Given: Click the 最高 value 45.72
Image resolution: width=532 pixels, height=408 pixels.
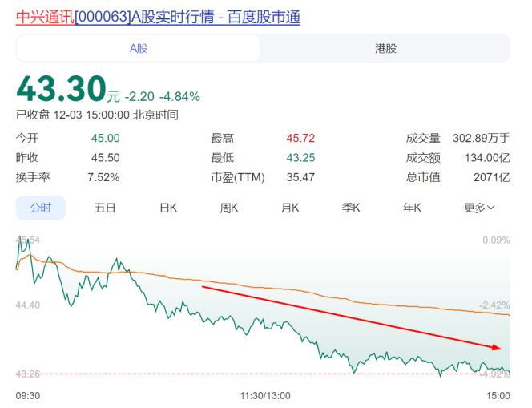Looking at the screenshot, I should [300, 138].
